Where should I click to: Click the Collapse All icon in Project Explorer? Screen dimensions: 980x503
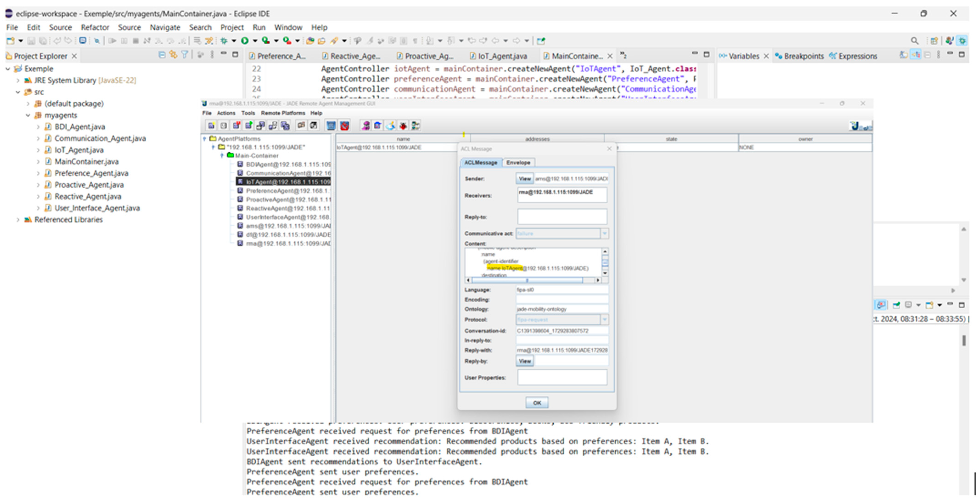(162, 55)
